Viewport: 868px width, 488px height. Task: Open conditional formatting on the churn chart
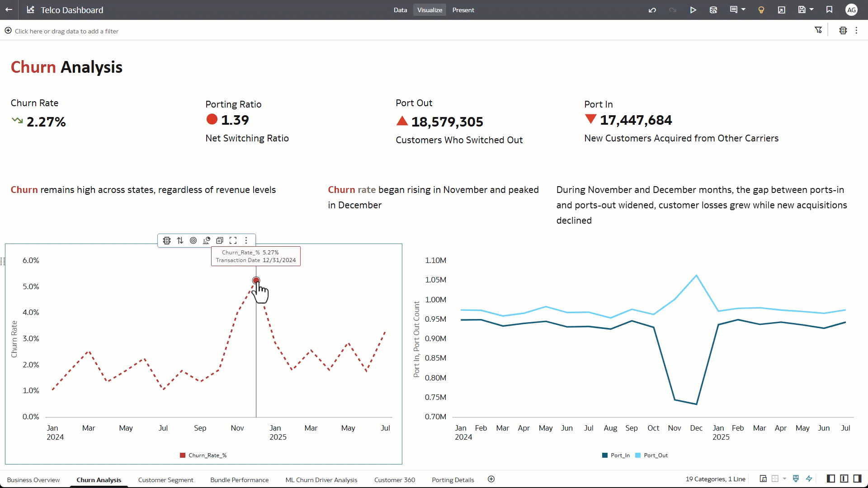(166, 240)
